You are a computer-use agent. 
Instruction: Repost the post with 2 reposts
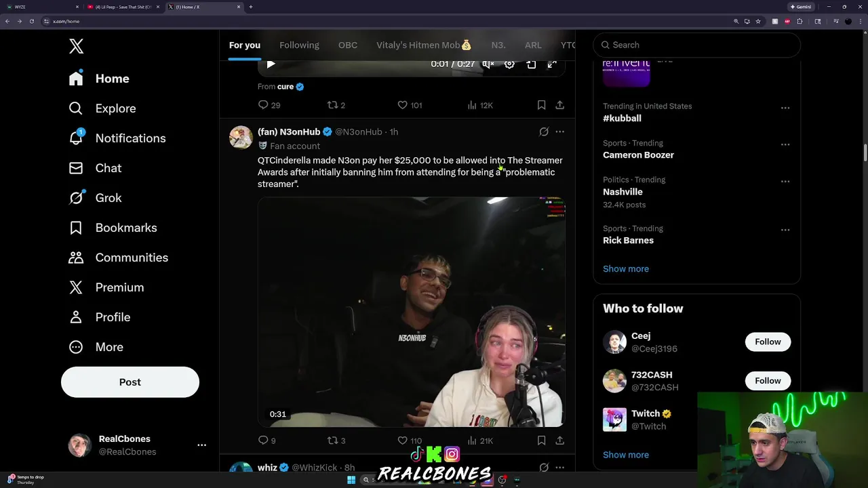click(x=336, y=105)
